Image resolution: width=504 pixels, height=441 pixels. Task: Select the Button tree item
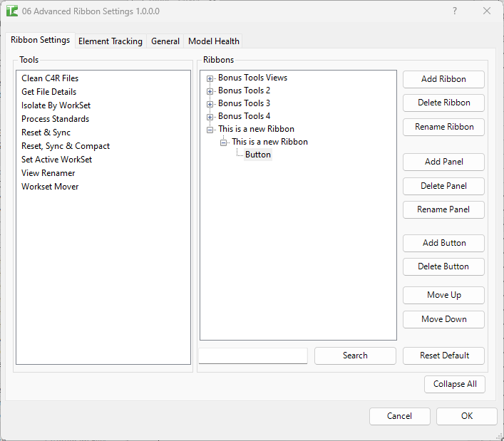click(258, 155)
